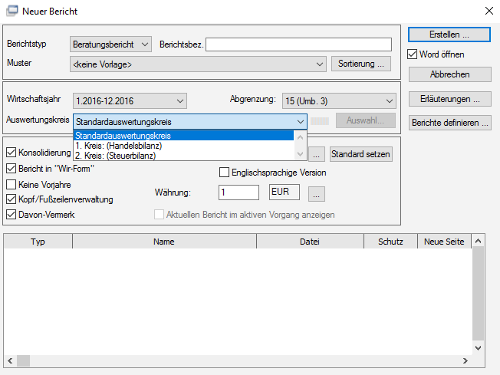This screenshot has width=500, height=375.
Task: Click the table's scroll right arrow
Action: coord(465,361)
